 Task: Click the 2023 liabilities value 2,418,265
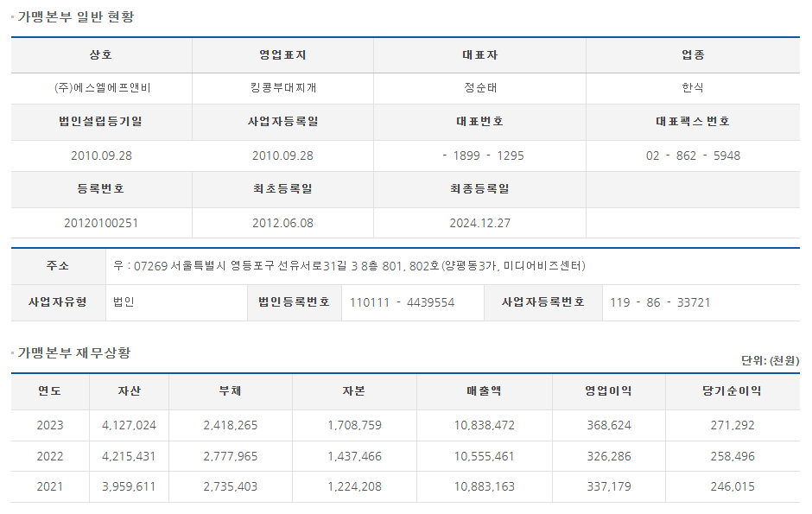pos(231,426)
